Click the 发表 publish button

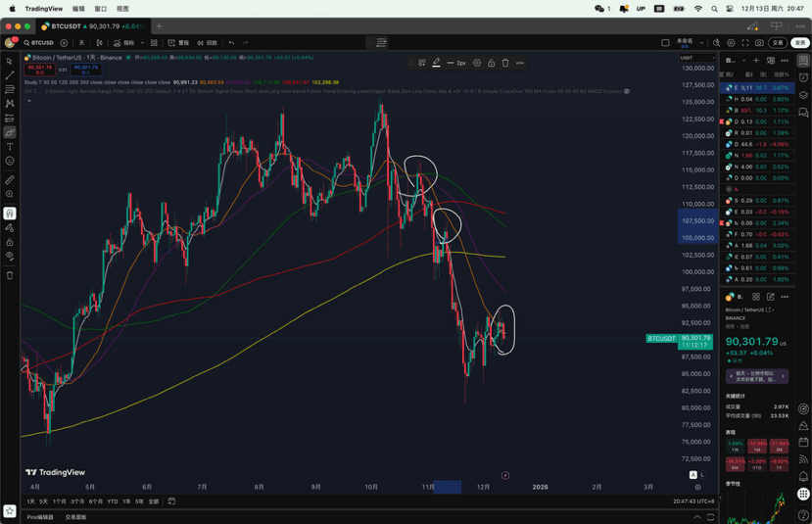coord(800,43)
